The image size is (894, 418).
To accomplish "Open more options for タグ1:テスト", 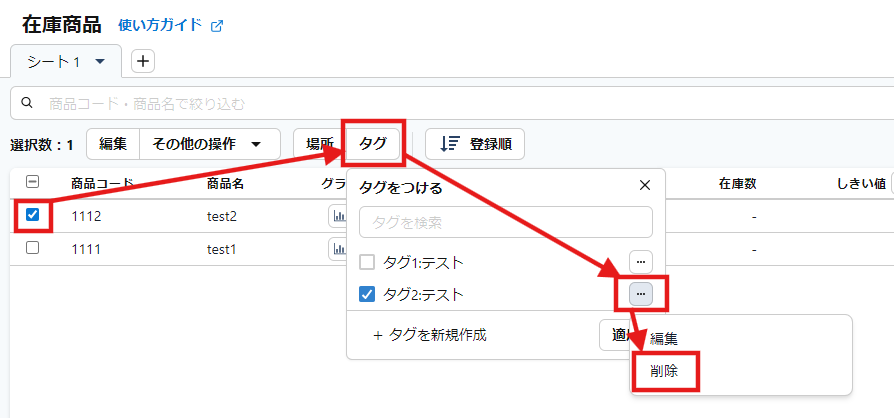I will coord(640,261).
